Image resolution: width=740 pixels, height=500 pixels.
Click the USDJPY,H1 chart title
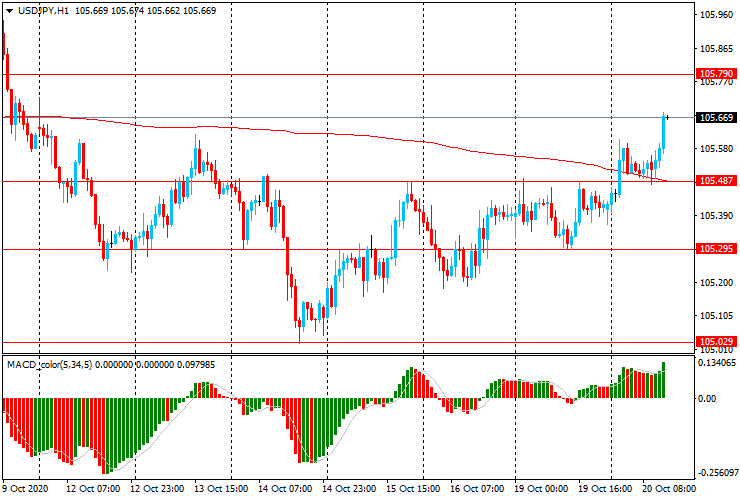coord(43,10)
